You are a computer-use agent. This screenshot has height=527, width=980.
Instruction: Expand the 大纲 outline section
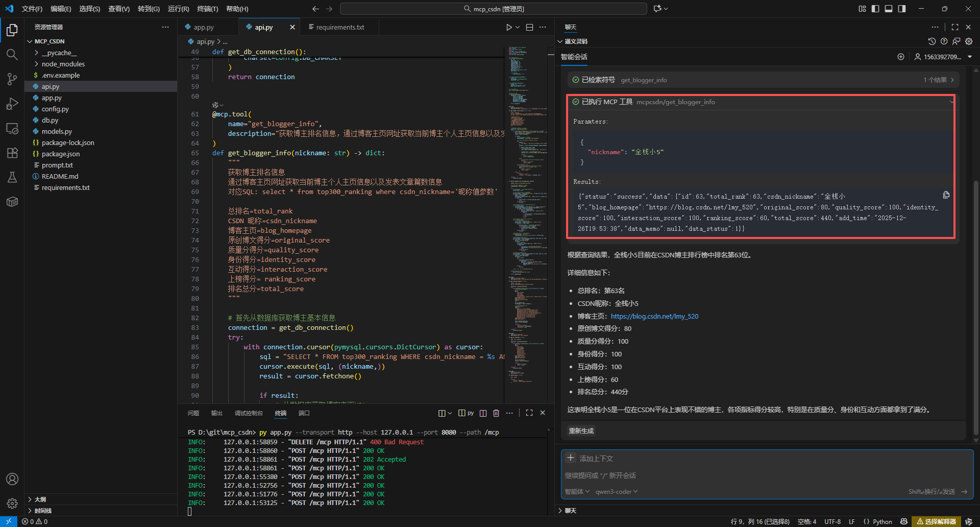pyautogui.click(x=40, y=499)
